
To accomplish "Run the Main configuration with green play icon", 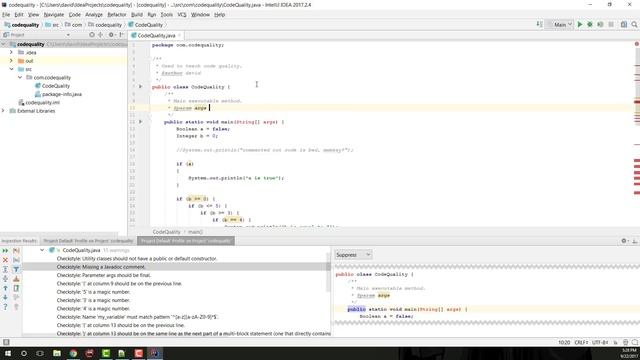I will (580, 24).
